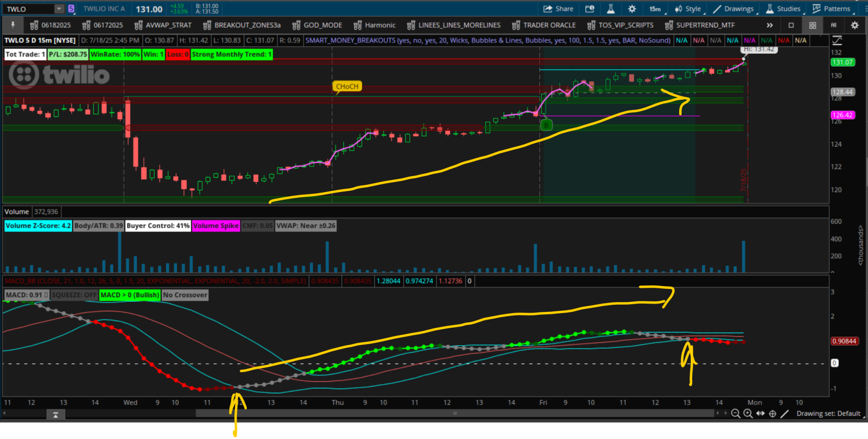Viewport: 868px width, 439px height.
Task: Click the magenta Volume Spike label
Action: (x=216, y=225)
